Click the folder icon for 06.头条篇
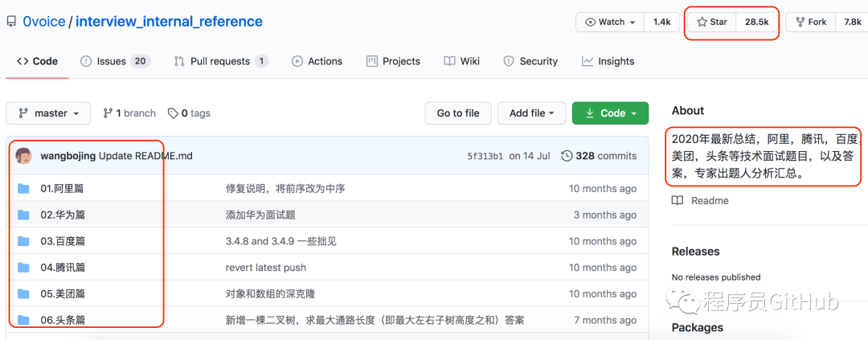The image size is (868, 340). (x=23, y=320)
